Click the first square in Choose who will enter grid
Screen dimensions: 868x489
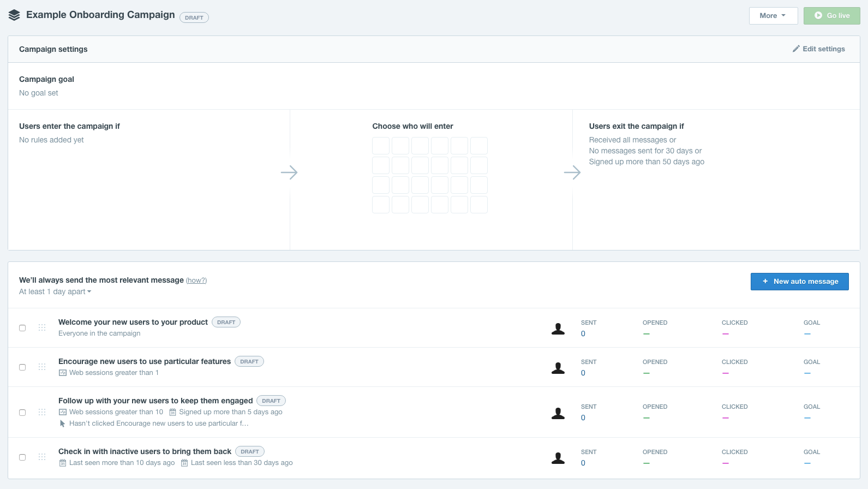point(381,146)
